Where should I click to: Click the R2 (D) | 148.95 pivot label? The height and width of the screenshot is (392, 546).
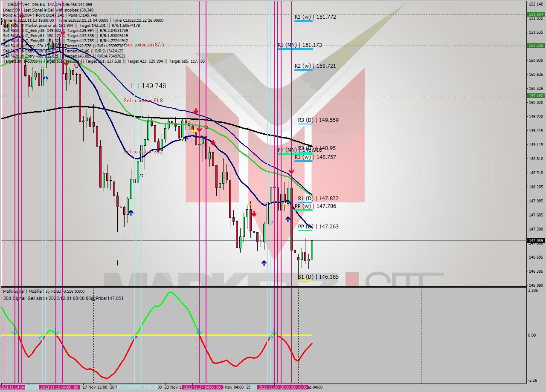pyautogui.click(x=317, y=148)
